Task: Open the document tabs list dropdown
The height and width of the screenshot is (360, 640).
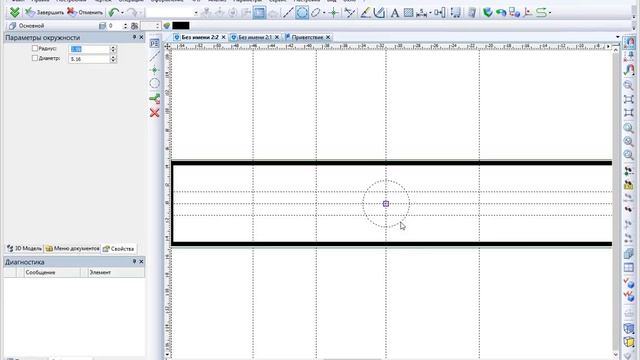Action: click(x=618, y=37)
